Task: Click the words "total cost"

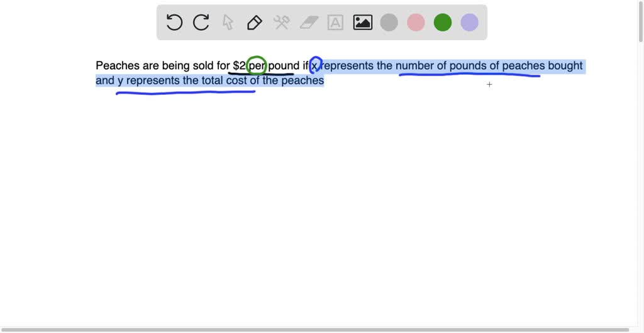Action: point(225,80)
